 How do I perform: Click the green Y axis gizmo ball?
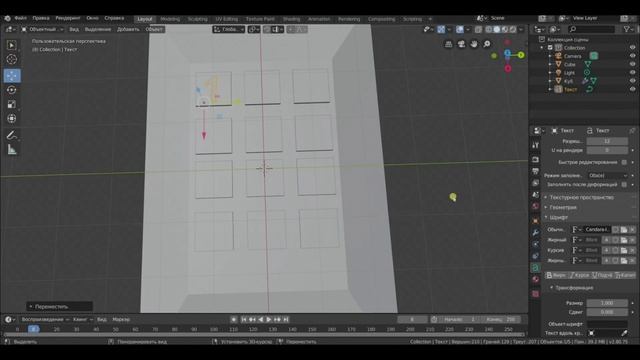pyautogui.click(x=521, y=55)
